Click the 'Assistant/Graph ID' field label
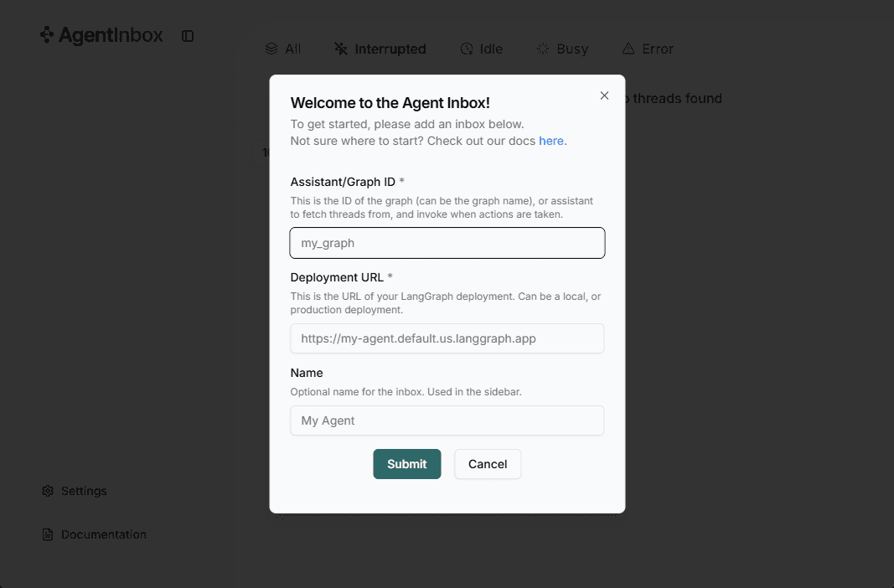Viewport: 894px width, 588px height. [x=343, y=182]
